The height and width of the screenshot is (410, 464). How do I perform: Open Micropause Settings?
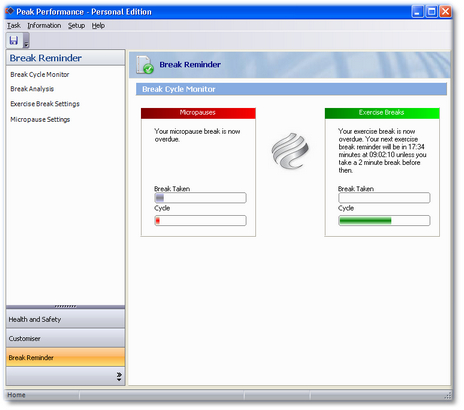click(40, 119)
